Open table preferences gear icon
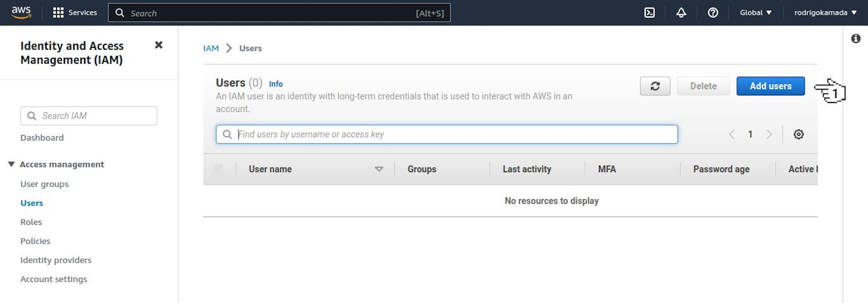Image resolution: width=868 pixels, height=303 pixels. (x=798, y=134)
